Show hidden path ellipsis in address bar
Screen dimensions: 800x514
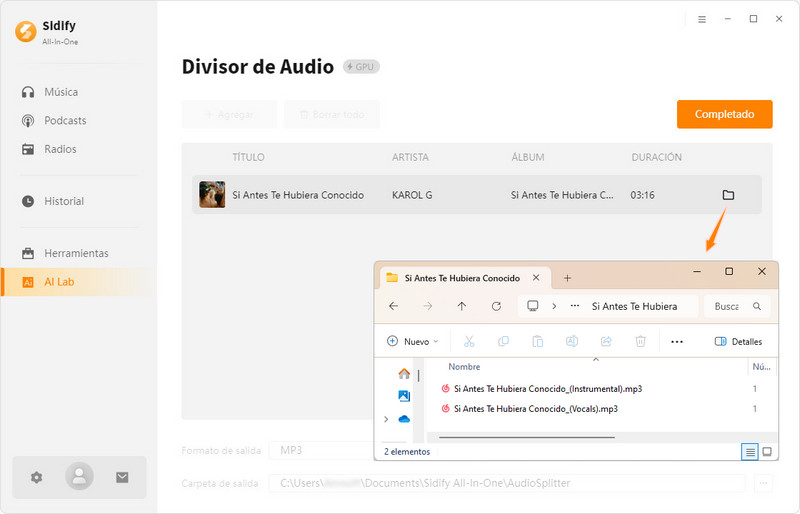click(575, 306)
